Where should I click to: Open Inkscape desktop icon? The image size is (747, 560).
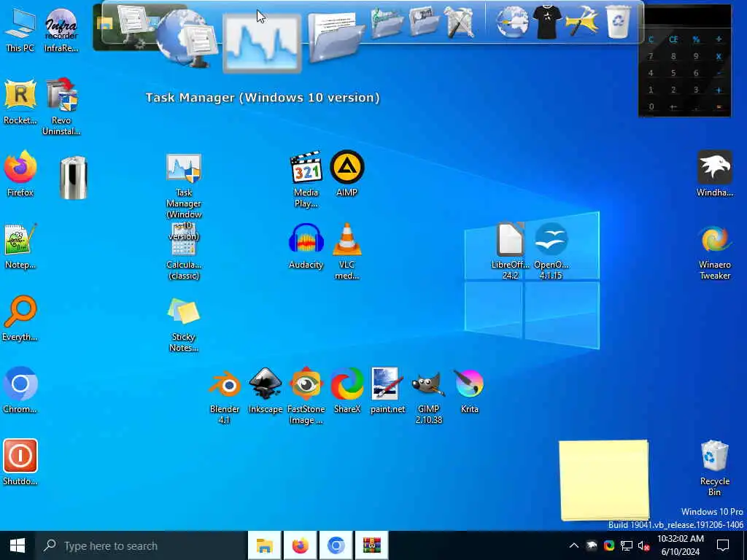coord(266,390)
